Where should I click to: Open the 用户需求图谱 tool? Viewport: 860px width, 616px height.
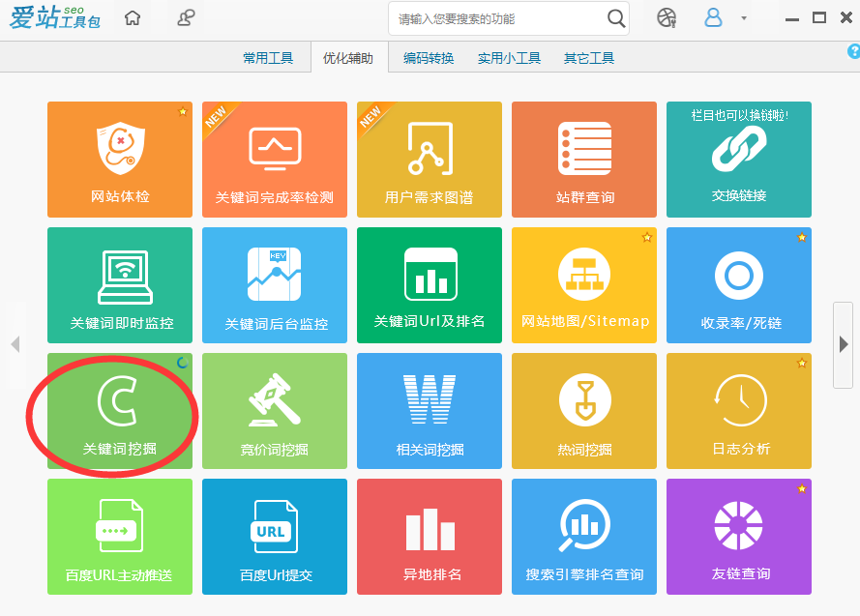430,160
